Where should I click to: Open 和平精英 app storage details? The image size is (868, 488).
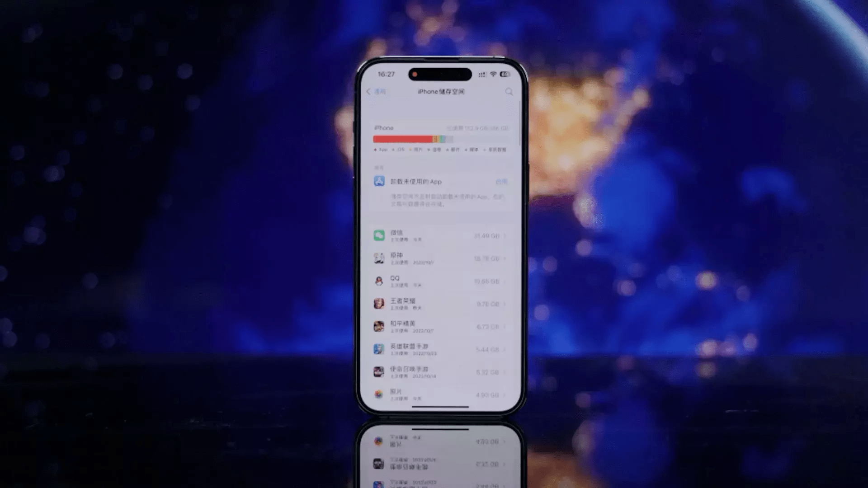440,327
